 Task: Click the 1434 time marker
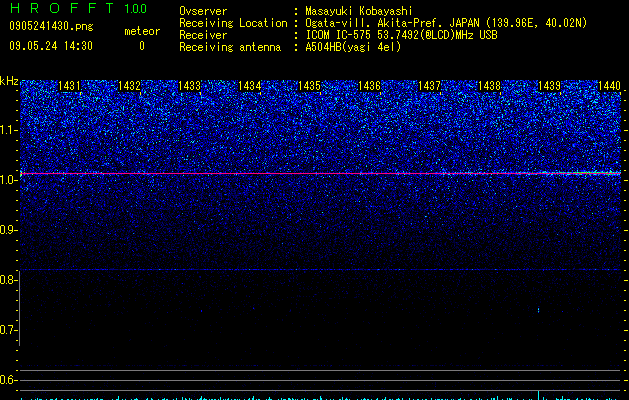[x=250, y=86]
